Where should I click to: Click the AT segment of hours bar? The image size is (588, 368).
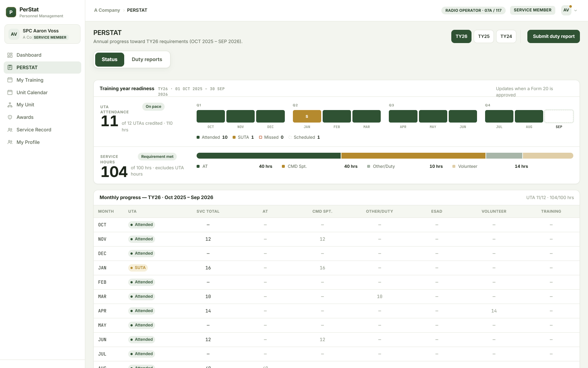click(x=269, y=156)
